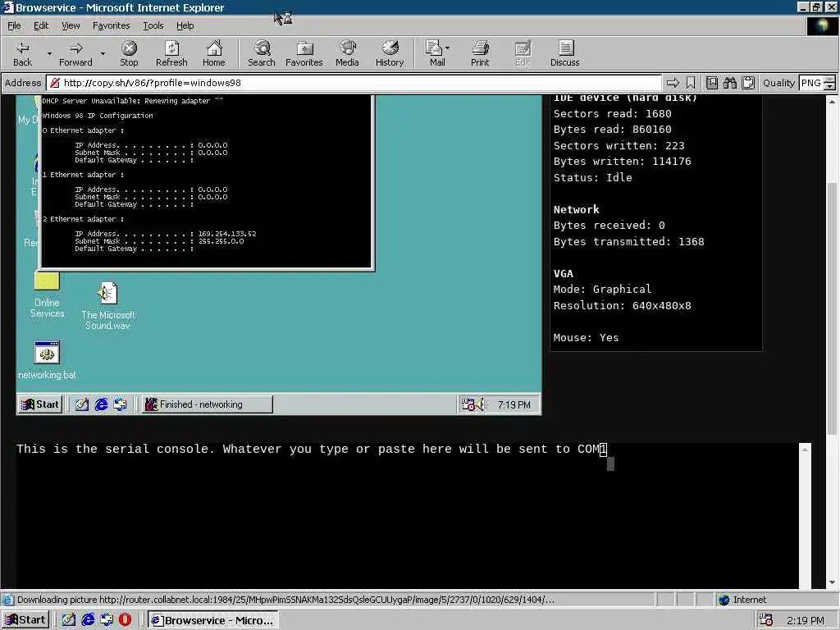This screenshot has height=630, width=840.
Task: Click the Forward navigation button
Action: coord(75,53)
